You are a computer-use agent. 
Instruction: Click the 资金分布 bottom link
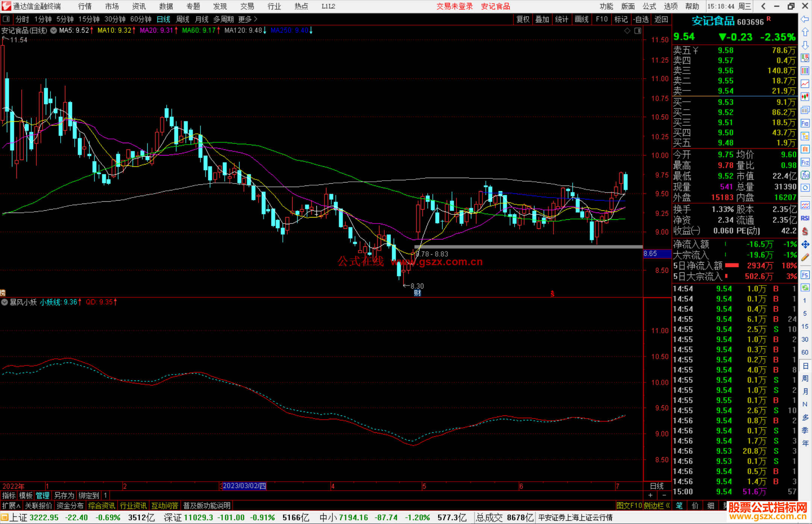70,506
